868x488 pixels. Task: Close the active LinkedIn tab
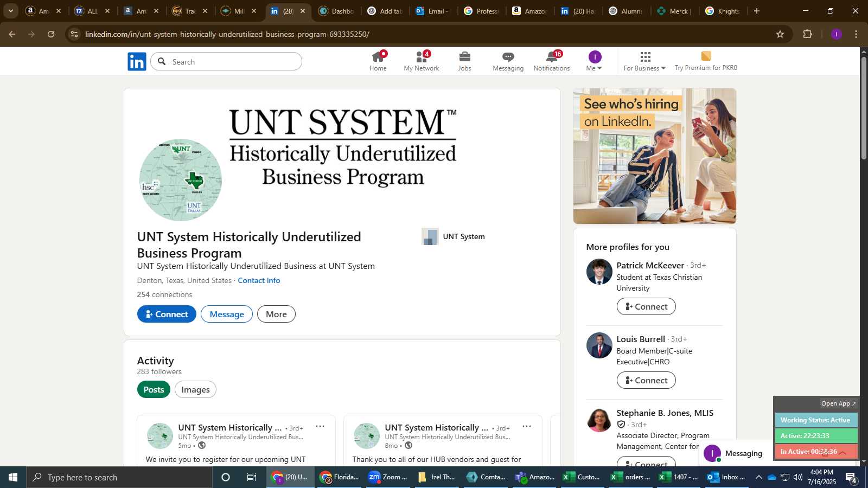303,11
